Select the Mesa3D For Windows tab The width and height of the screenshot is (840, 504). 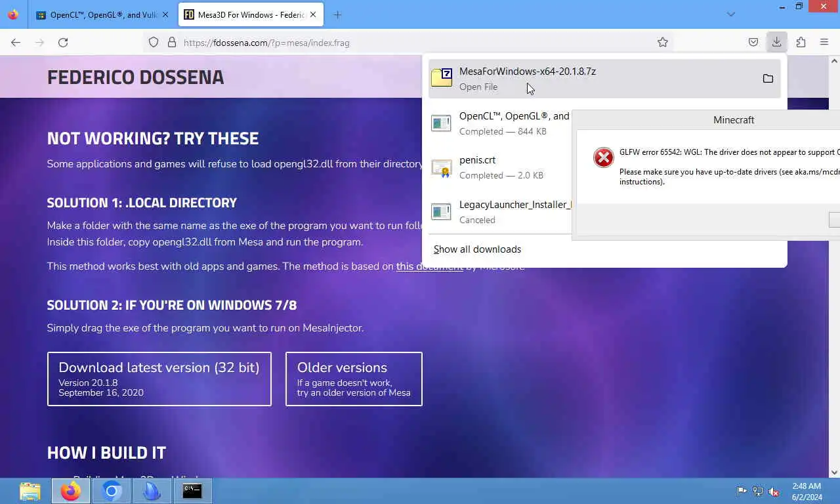tap(251, 14)
